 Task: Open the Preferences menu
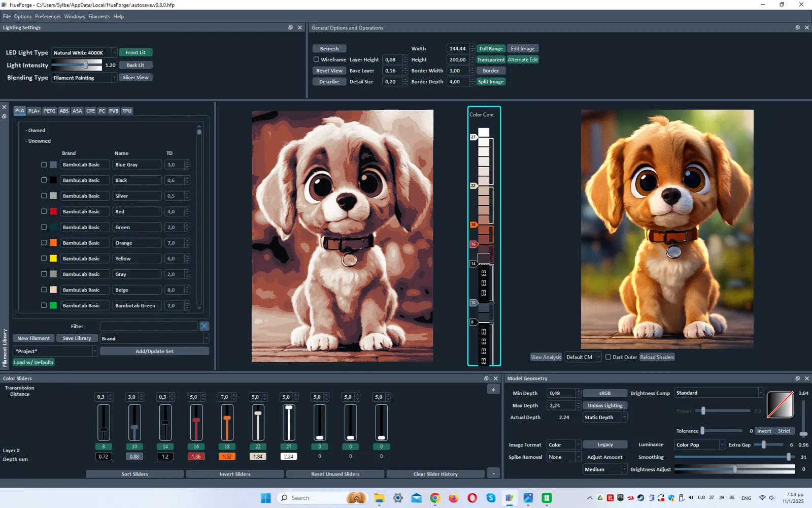[48, 16]
